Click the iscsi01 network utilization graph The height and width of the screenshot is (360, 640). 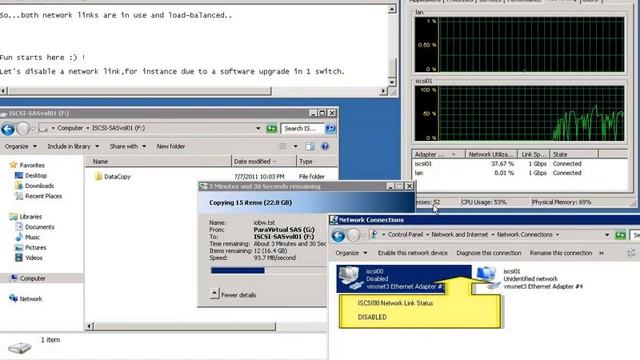[x=519, y=113]
